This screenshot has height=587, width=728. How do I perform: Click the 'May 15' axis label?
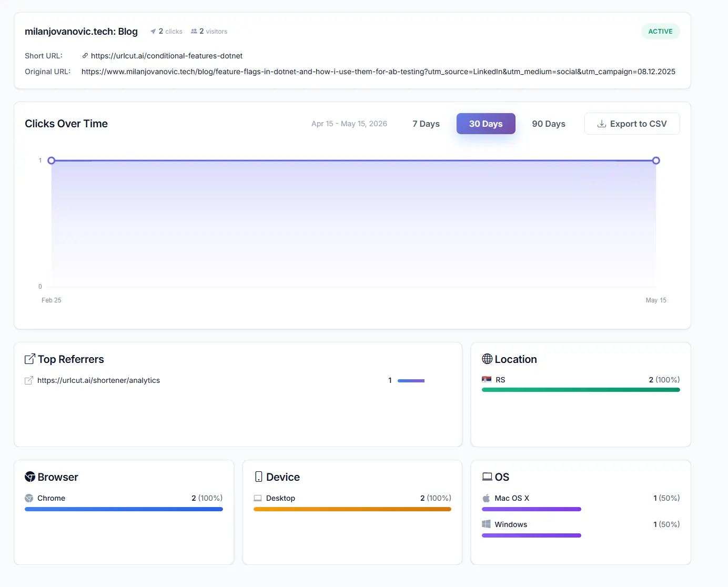pos(656,300)
